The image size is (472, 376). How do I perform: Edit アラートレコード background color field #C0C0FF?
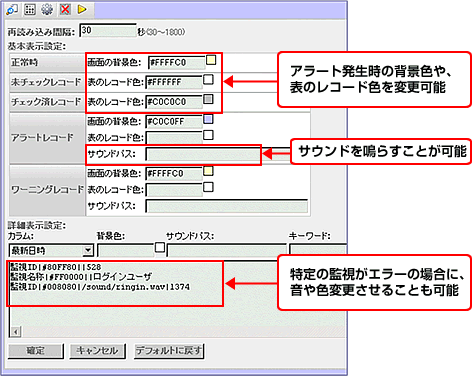pyautogui.click(x=174, y=122)
